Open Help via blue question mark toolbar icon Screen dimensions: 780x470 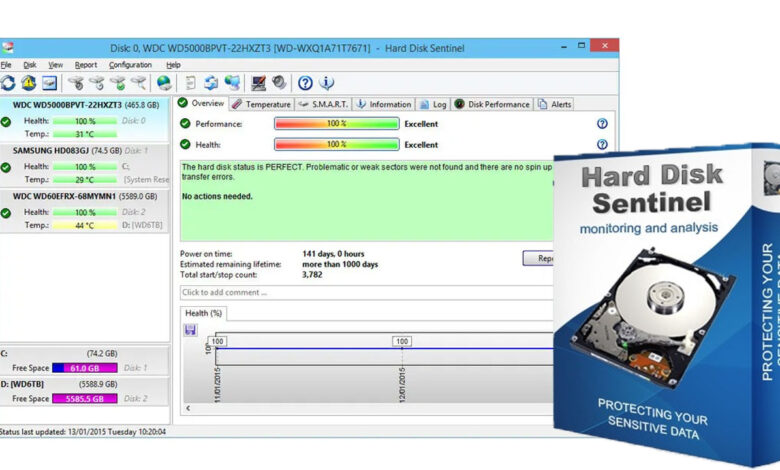(305, 83)
